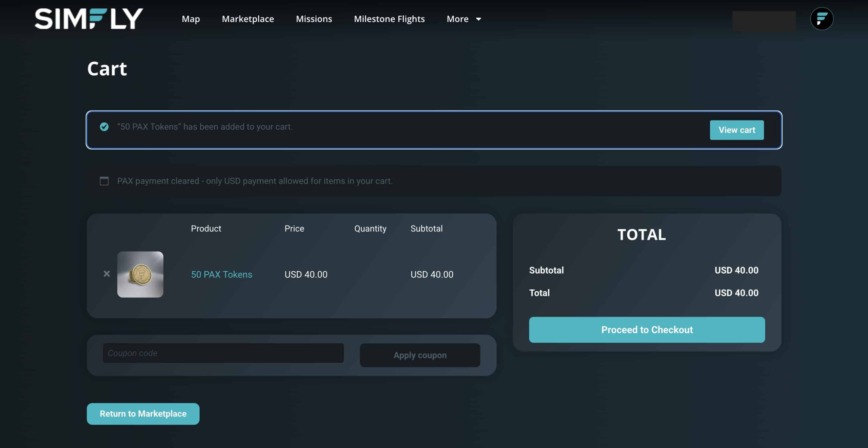868x448 pixels.
Task: Open the 50 PAX Tokens product link
Action: click(x=221, y=274)
